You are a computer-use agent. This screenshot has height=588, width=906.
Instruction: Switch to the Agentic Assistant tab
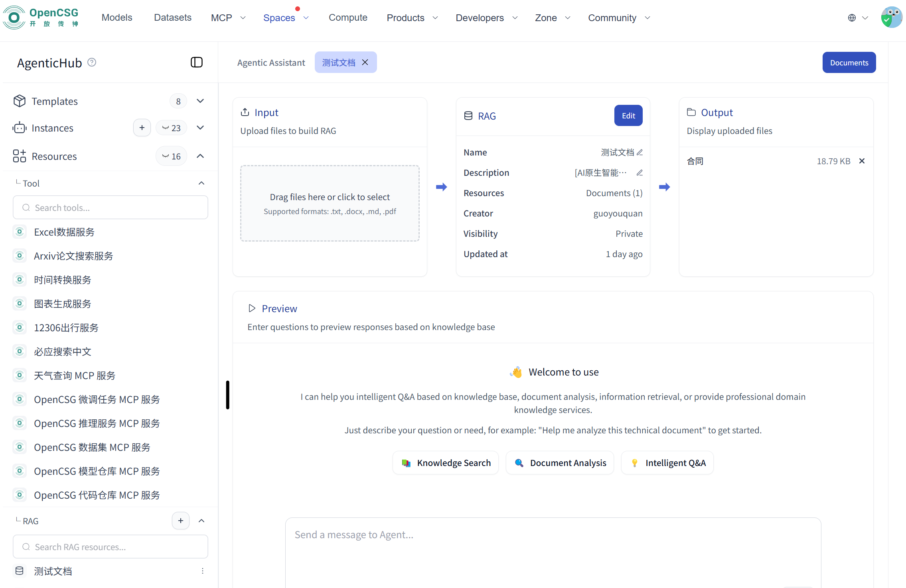[271, 63]
